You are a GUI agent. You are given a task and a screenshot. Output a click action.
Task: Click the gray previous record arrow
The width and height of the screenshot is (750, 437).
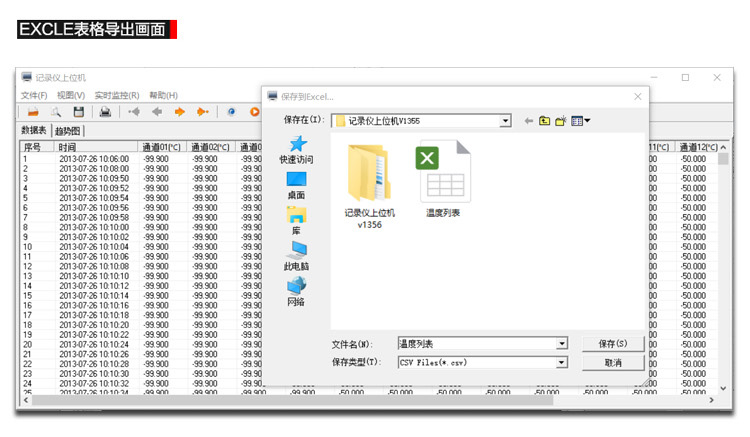coord(157,112)
